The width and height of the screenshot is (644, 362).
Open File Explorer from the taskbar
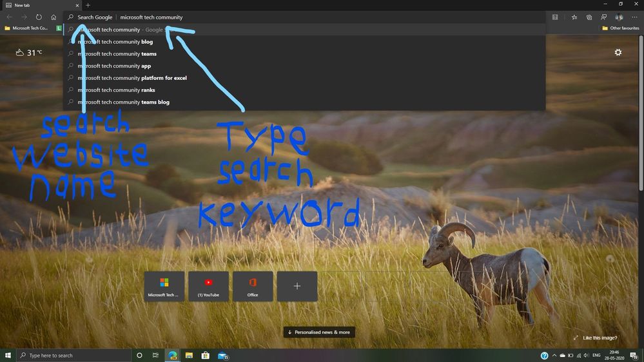coord(189,355)
